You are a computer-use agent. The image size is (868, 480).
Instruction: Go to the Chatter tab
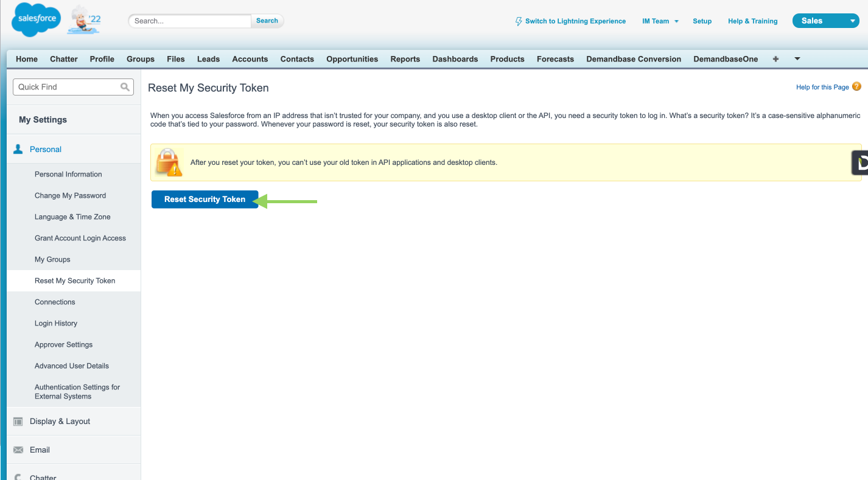[64, 59]
